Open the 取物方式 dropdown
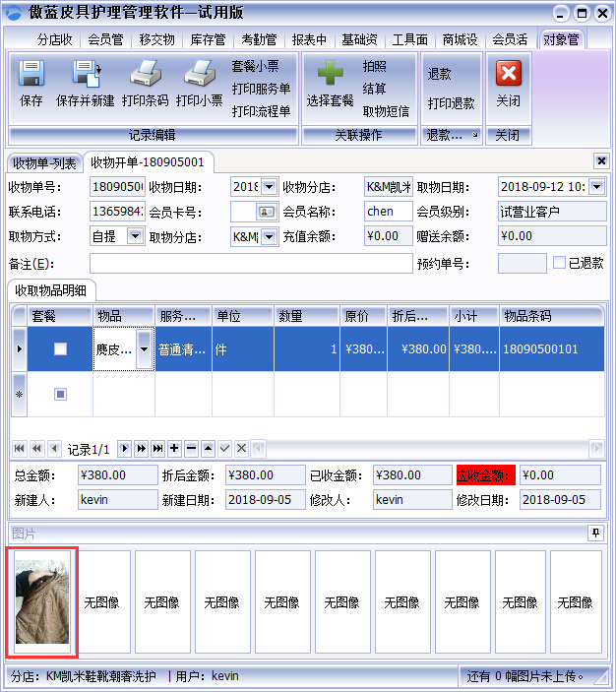 pyautogui.click(x=134, y=236)
